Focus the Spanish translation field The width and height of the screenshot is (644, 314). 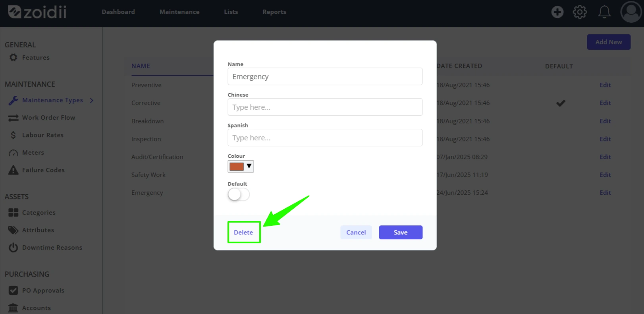point(325,138)
